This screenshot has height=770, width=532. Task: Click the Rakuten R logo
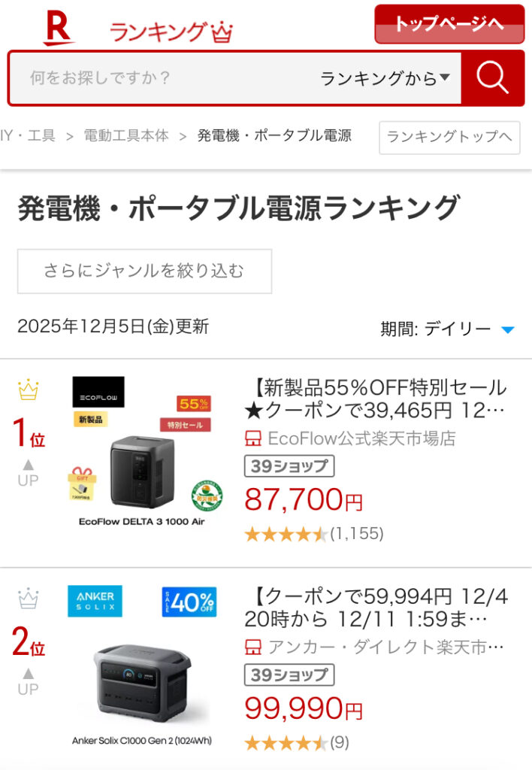coord(59,29)
